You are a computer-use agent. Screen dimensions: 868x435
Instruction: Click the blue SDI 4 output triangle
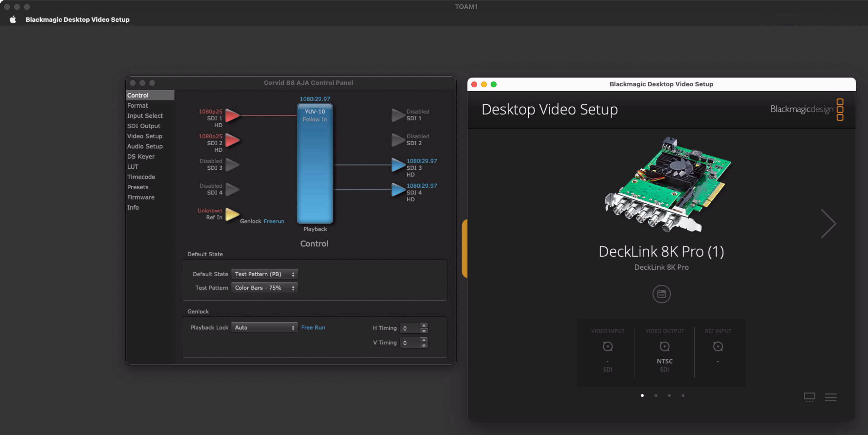pyautogui.click(x=398, y=190)
